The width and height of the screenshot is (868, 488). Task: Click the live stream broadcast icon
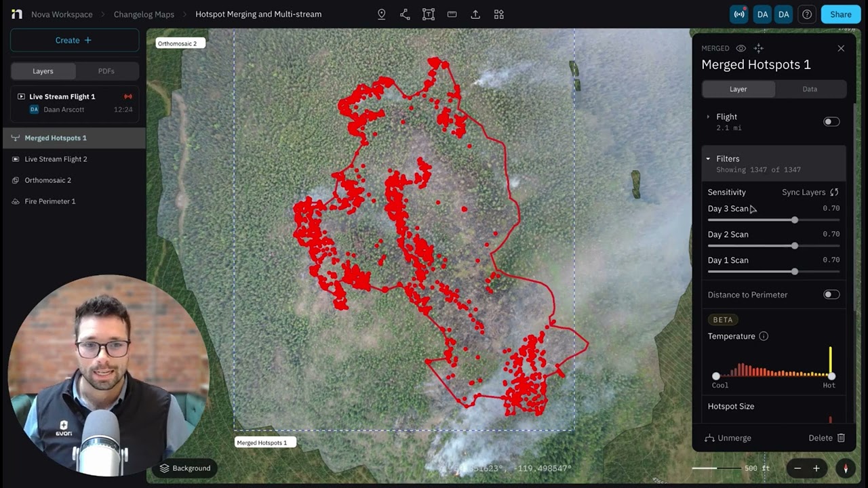coord(739,14)
